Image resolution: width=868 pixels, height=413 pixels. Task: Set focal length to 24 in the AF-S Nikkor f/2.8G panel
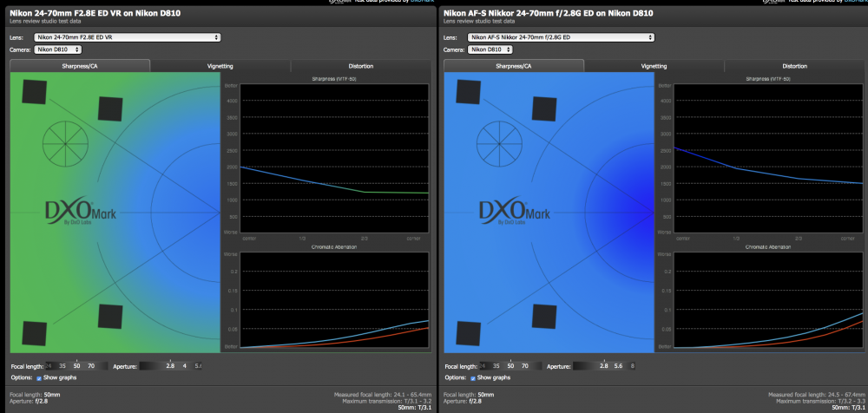pos(483,366)
